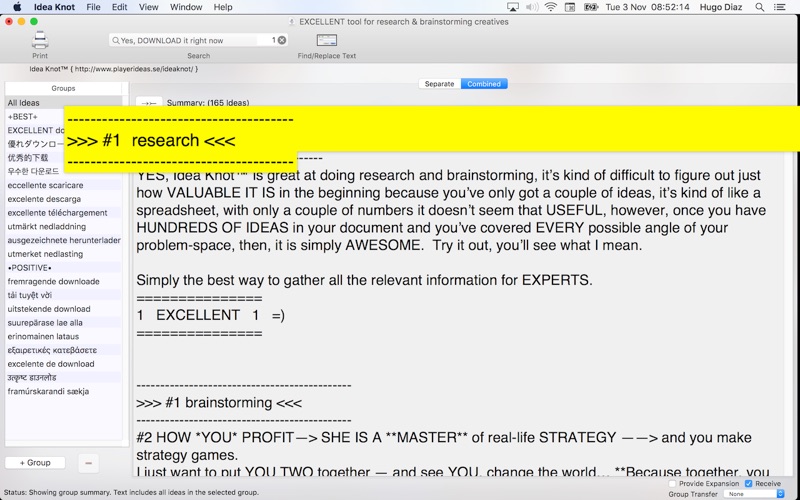
Task: Open battery status menu
Action: pyautogui.click(x=591, y=7)
